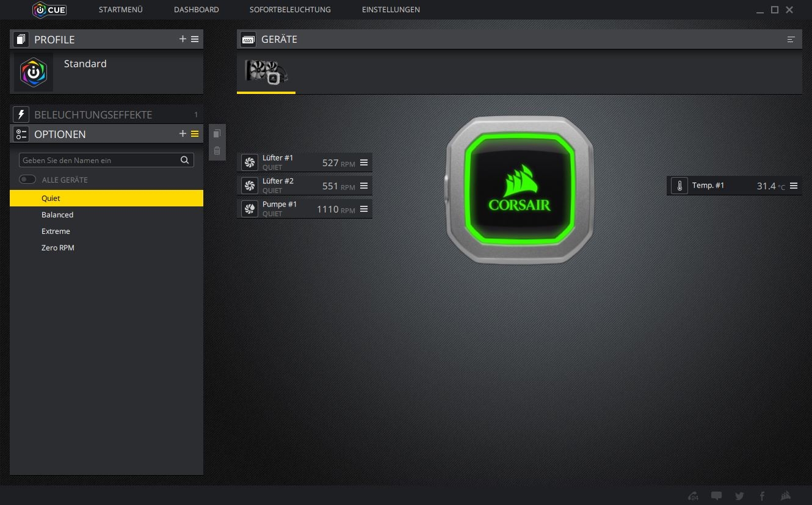Add a new option preset with plus
The width and height of the screenshot is (812, 505).
click(x=183, y=134)
